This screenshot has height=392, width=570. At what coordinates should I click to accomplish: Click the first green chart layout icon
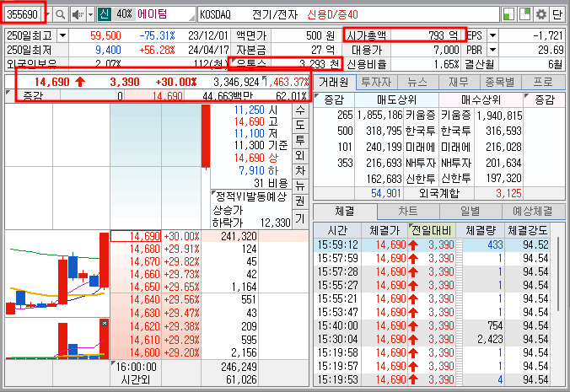(x=508, y=14)
